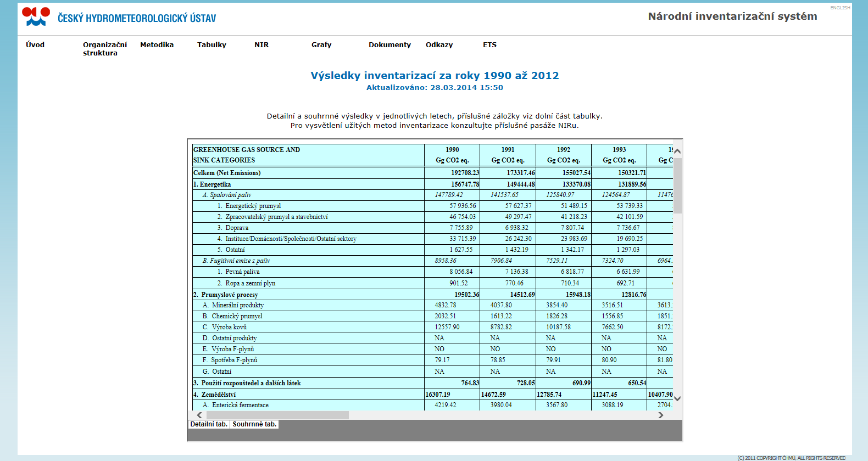Click the cell value 57 936.56

point(463,206)
